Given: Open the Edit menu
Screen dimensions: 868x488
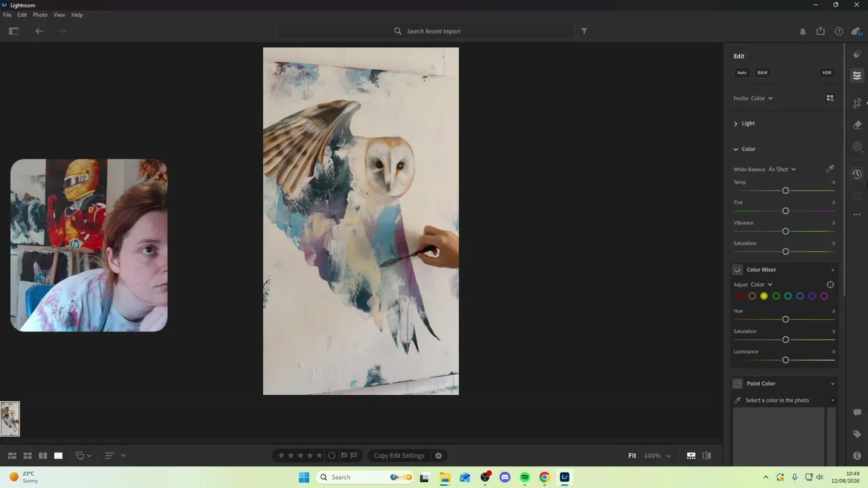Looking at the screenshot, I should 22,15.
